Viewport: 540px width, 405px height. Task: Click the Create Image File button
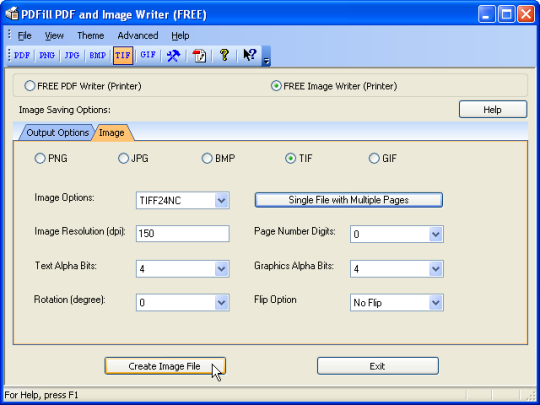point(165,366)
